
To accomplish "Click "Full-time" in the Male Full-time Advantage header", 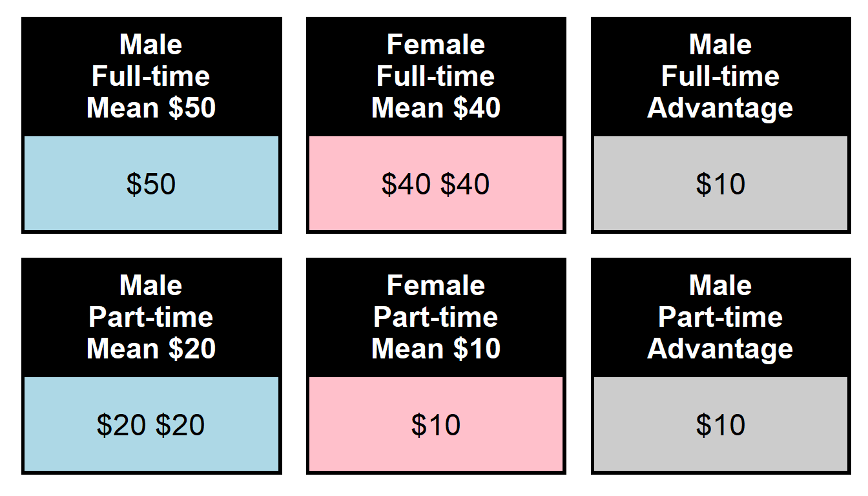I will [x=720, y=76].
